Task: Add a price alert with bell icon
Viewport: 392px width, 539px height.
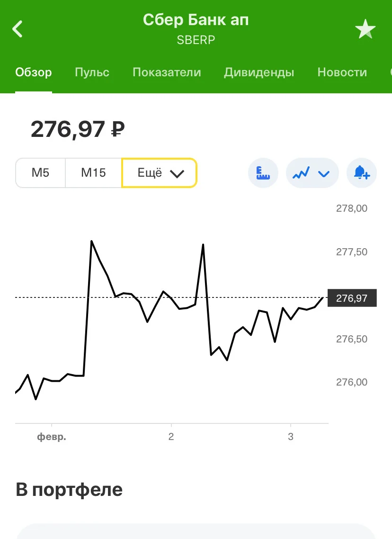Action: (362, 173)
